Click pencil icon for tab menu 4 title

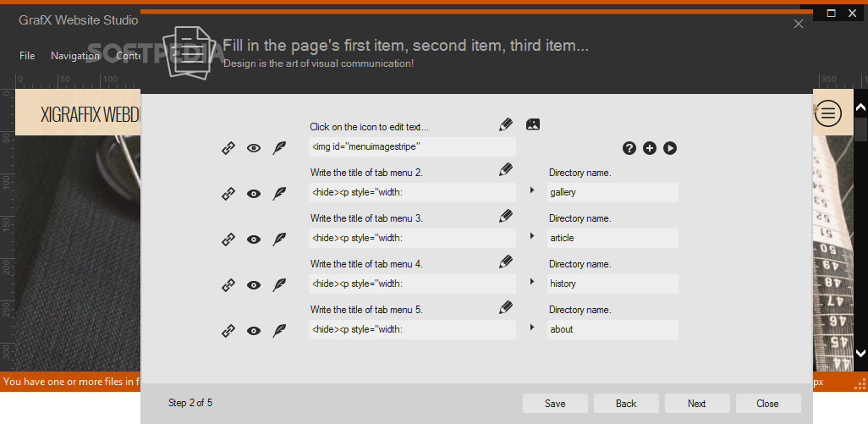pyautogui.click(x=505, y=262)
